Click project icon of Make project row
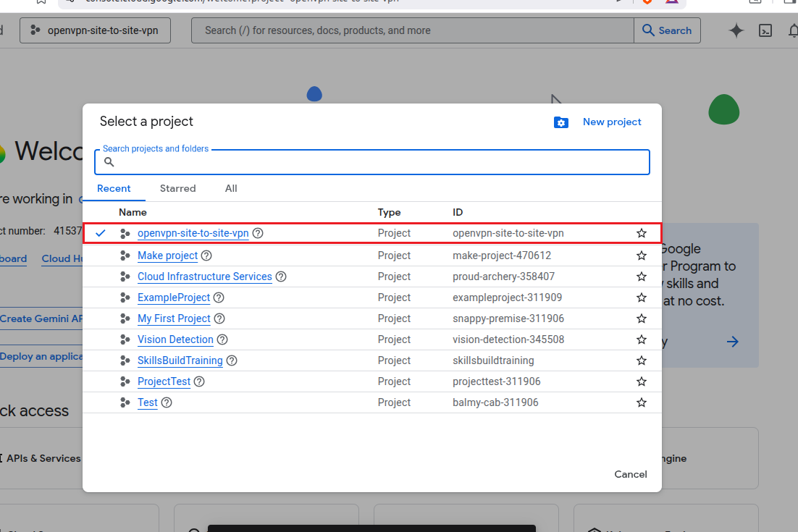Viewport: 798px width, 532px height. 125,256
